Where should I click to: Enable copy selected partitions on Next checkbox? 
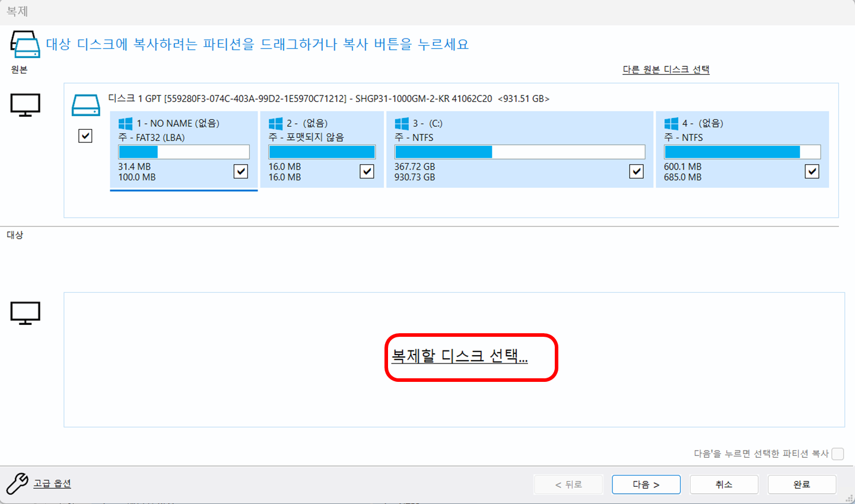(x=838, y=454)
